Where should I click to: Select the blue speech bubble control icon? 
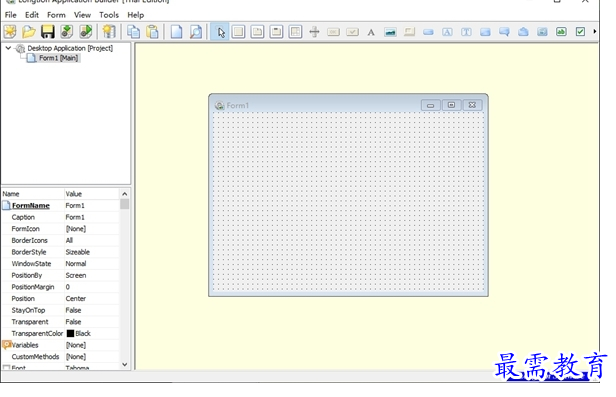point(504,32)
